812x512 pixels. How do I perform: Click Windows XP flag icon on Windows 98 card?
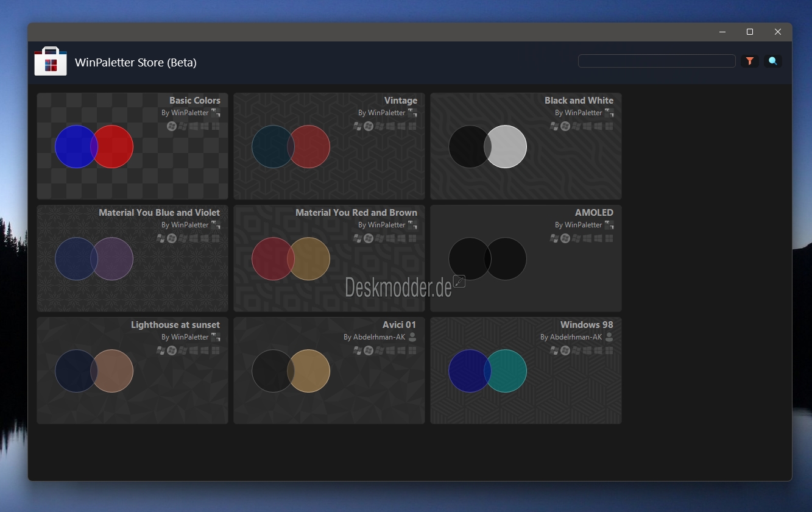pyautogui.click(x=554, y=350)
